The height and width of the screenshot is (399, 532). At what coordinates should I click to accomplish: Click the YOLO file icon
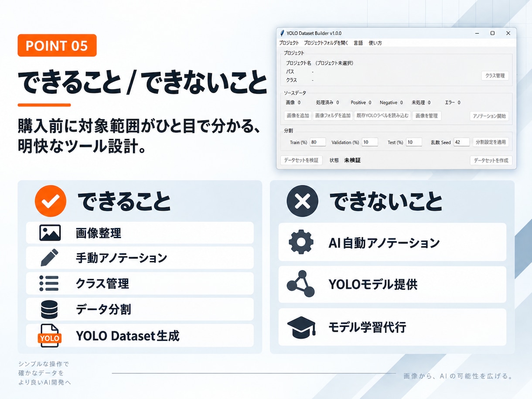50,335
